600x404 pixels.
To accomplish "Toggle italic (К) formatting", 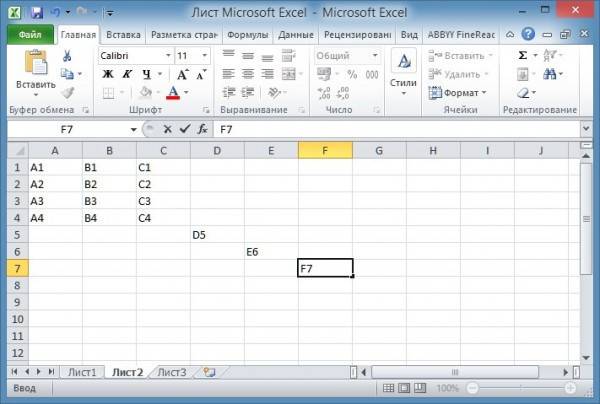I will pyautogui.click(x=127, y=74).
